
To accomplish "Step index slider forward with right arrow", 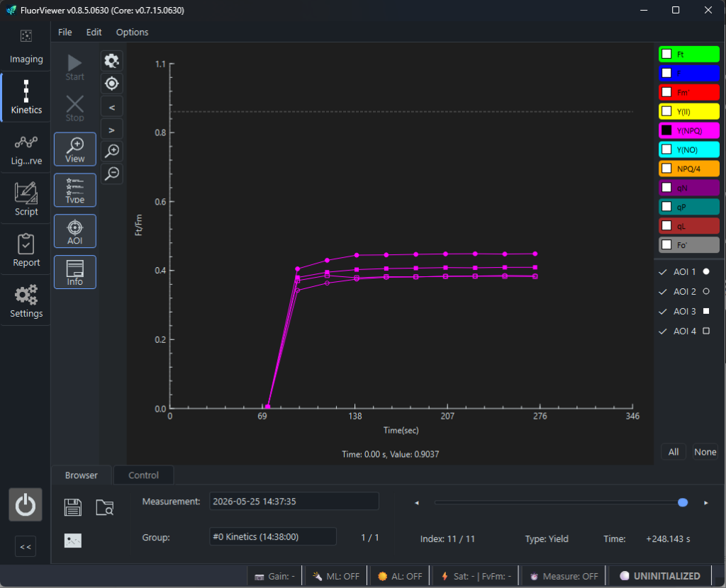I will [x=705, y=503].
